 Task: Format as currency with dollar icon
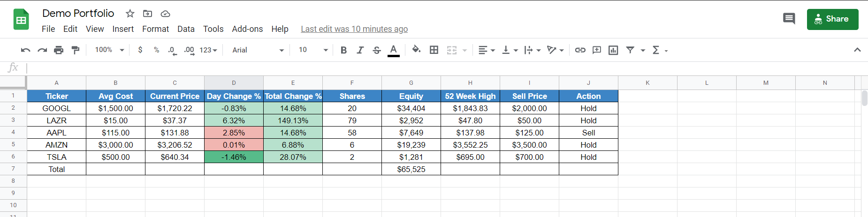point(140,50)
